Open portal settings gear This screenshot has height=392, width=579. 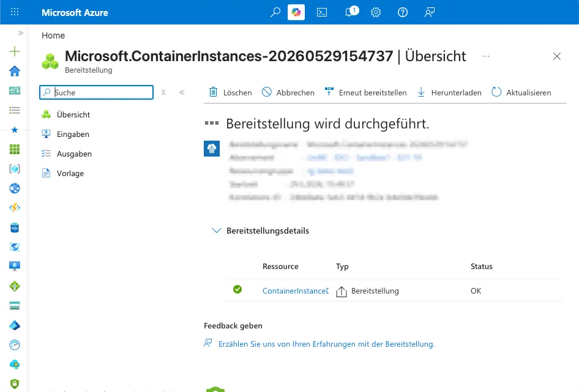(x=376, y=12)
